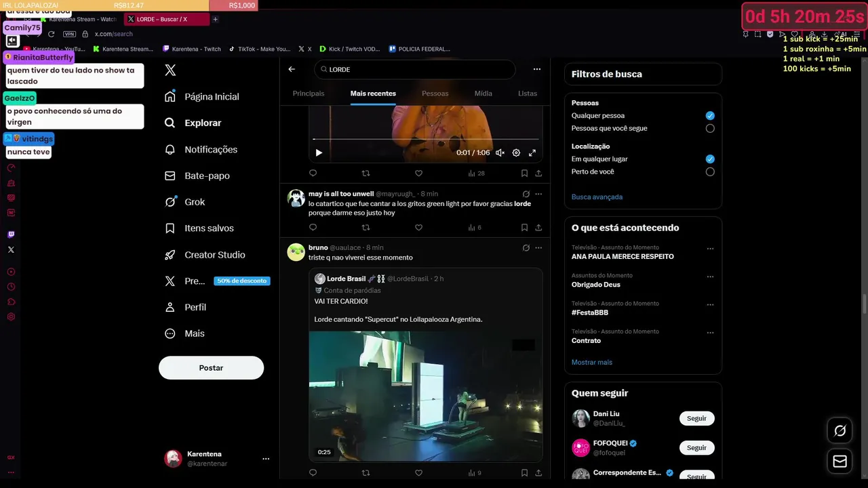Enter fullscreen on the video
Screen dimensions: 868x488
click(532, 152)
